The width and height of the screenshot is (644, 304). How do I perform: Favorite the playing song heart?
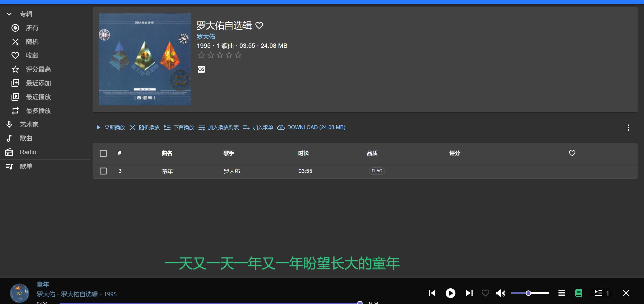(x=485, y=293)
